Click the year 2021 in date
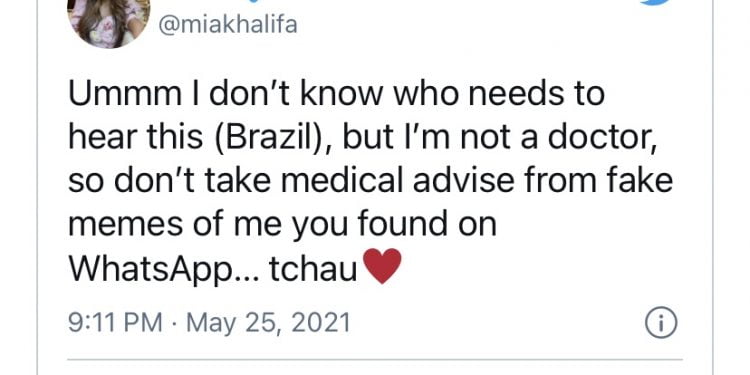750x375 pixels. coord(321,323)
